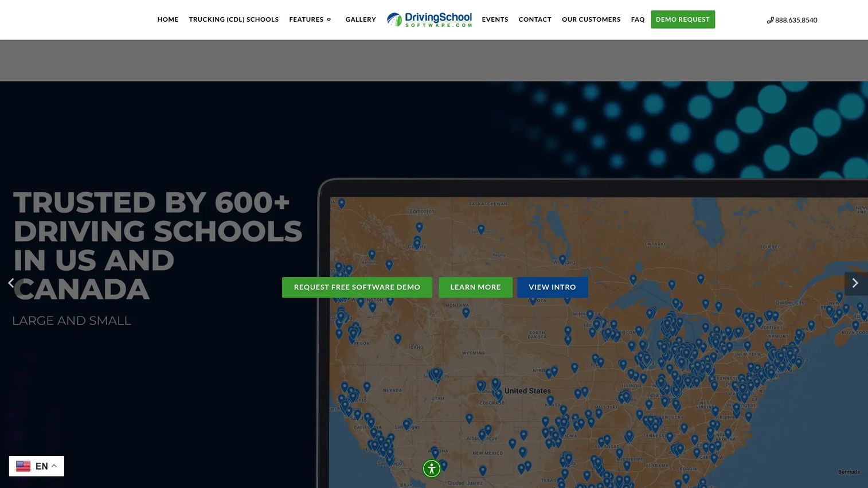Image resolution: width=868 pixels, height=488 pixels.
Task: Click the View Intro button
Action: [x=552, y=287]
